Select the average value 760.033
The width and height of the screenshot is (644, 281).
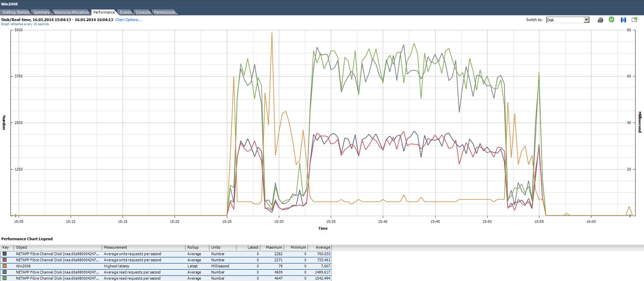(x=323, y=254)
